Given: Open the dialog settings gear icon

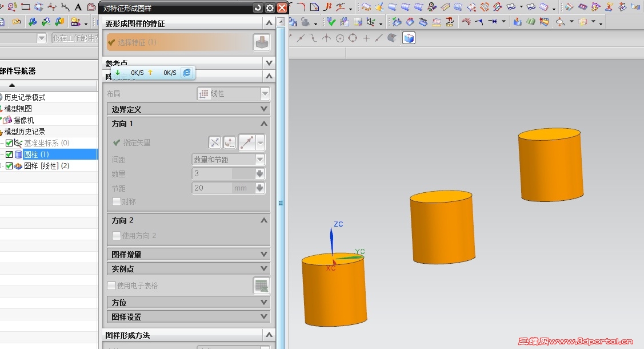Looking at the screenshot, I should [x=270, y=8].
